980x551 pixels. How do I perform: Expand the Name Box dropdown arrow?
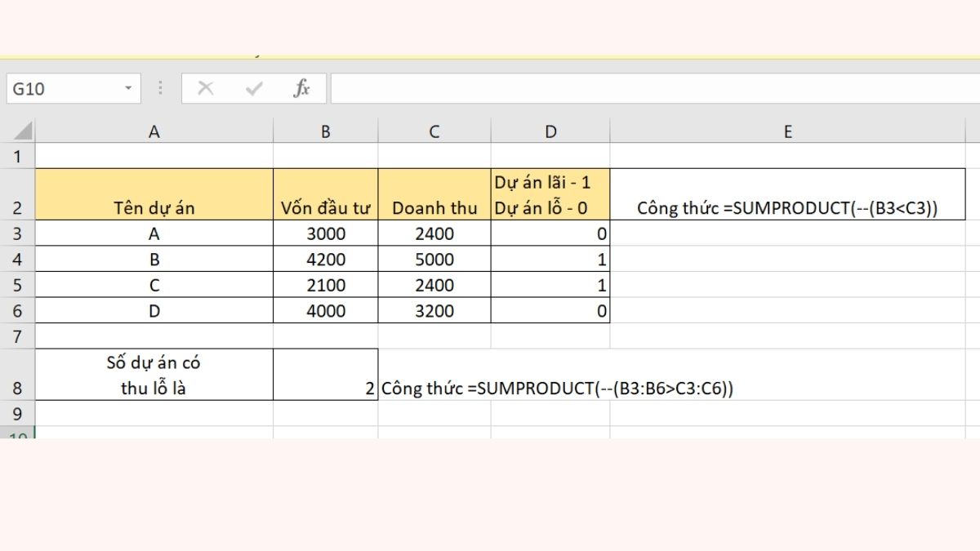(128, 88)
